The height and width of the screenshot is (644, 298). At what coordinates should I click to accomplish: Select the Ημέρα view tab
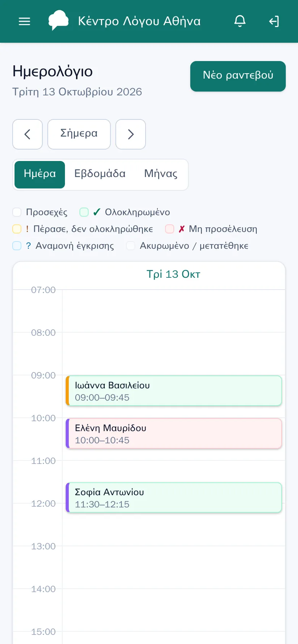(x=40, y=174)
